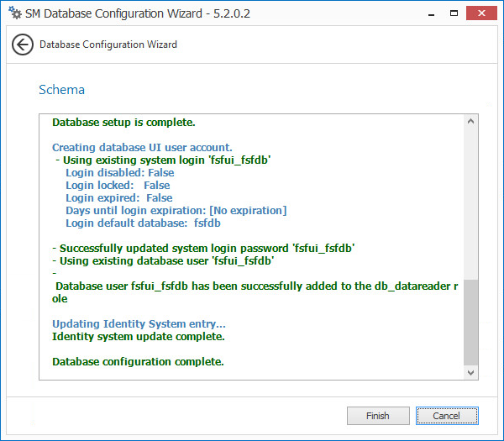The image size is (504, 441).
Task: Click the 'Days until login expiration' line
Action: pos(176,211)
